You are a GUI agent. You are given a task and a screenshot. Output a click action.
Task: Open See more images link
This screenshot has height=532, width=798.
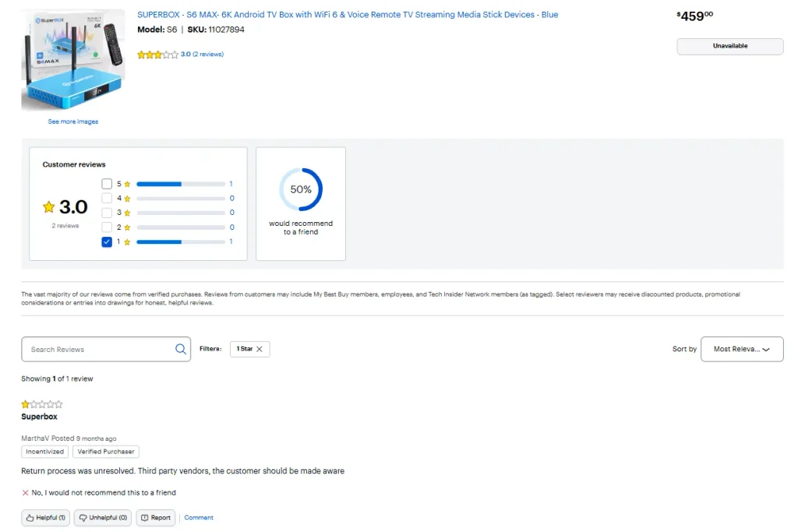pos(72,122)
